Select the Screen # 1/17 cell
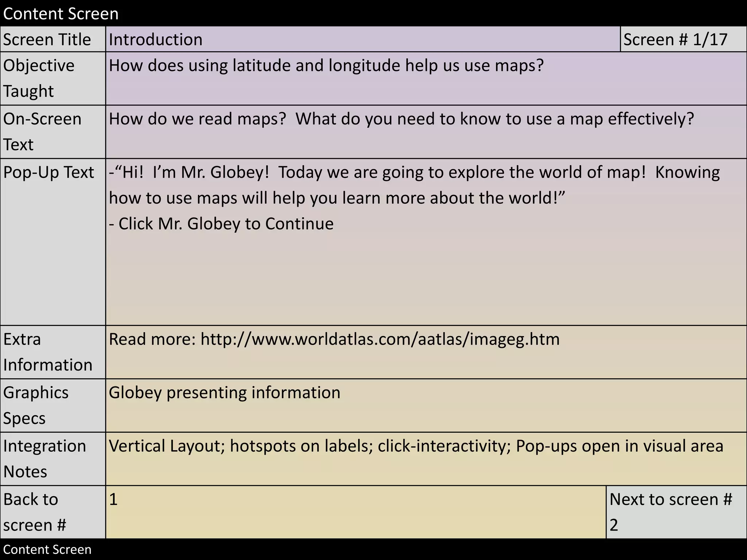Viewport: 747px width, 560px height. (675, 39)
